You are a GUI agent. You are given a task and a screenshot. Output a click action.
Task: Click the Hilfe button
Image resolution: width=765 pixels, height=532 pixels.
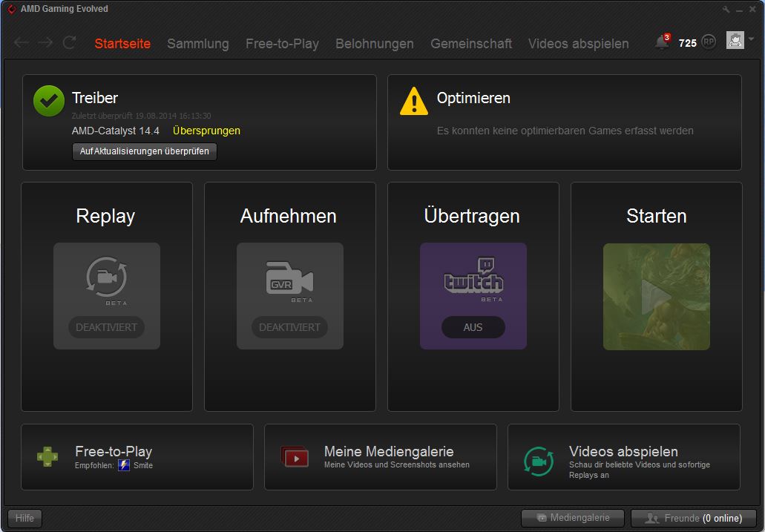(x=25, y=518)
